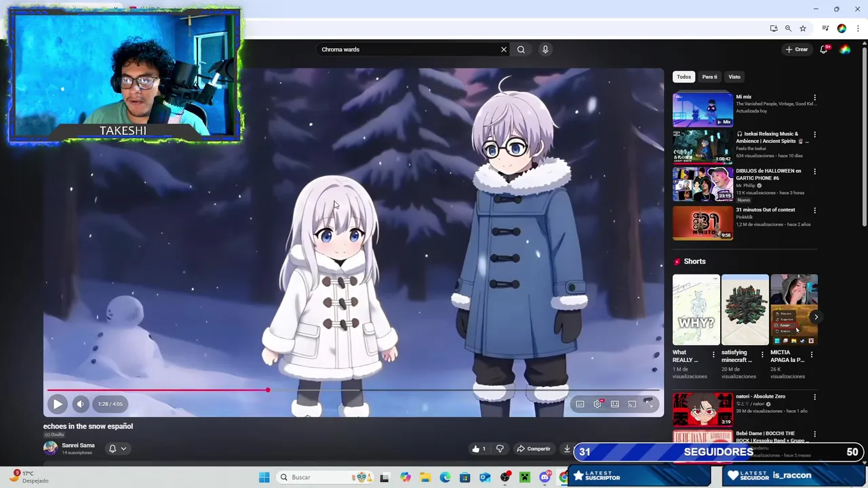Click the Compartir share button
The image size is (868, 488).
click(x=534, y=449)
